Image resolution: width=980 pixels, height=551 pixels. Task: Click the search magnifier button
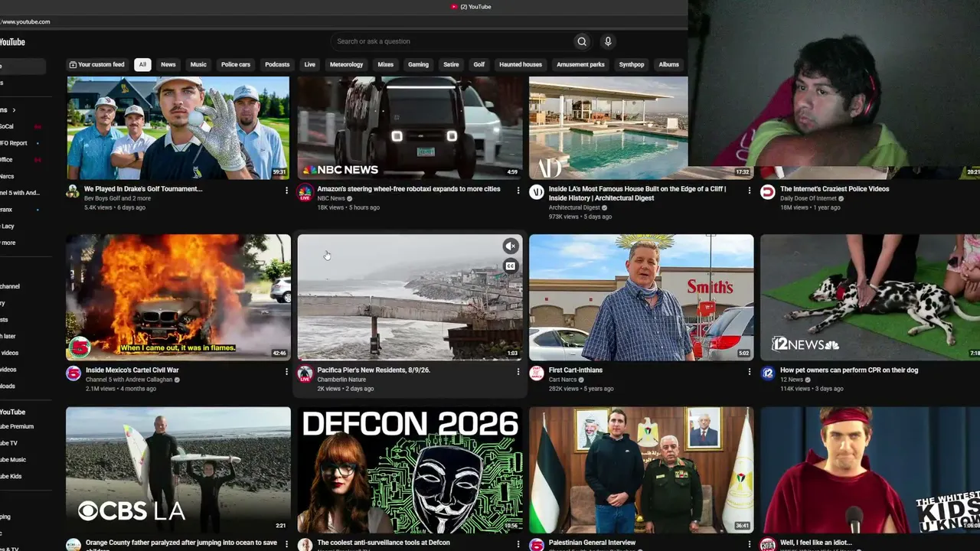582,41
